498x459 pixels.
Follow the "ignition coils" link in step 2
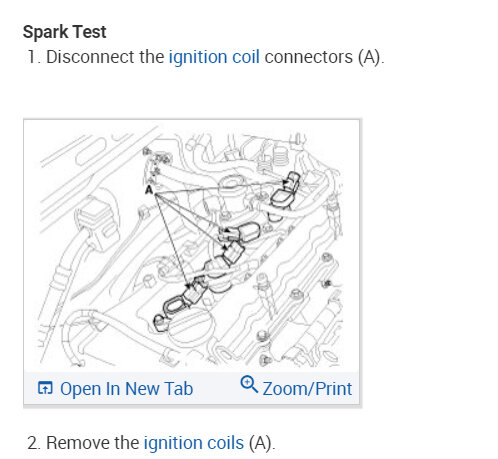coord(194,443)
